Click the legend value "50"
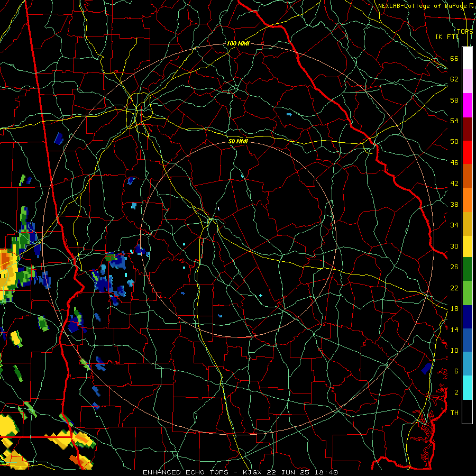 coord(454,141)
